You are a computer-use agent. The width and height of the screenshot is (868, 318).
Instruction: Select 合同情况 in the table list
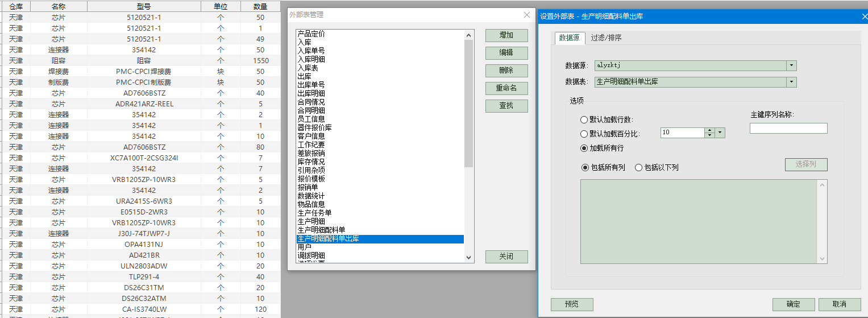coord(380,102)
